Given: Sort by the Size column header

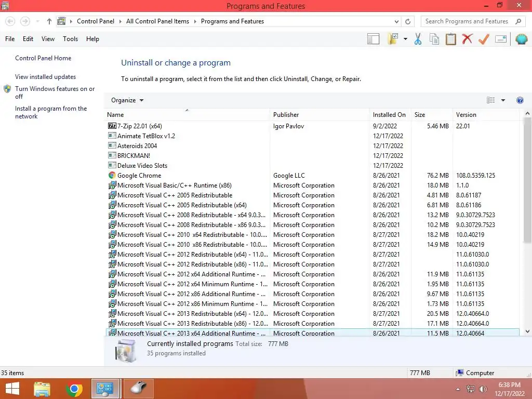Looking at the screenshot, I should click(x=432, y=115).
